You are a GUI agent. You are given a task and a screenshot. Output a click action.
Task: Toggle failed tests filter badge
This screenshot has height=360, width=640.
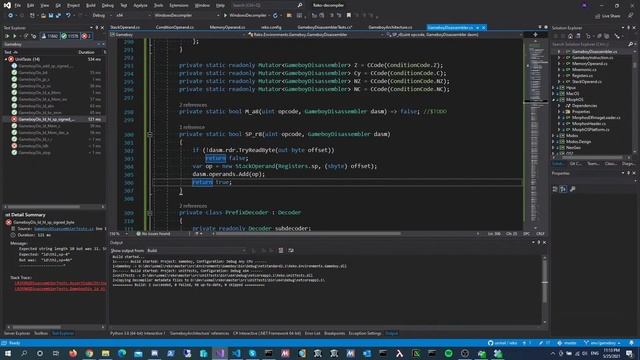coord(86,36)
